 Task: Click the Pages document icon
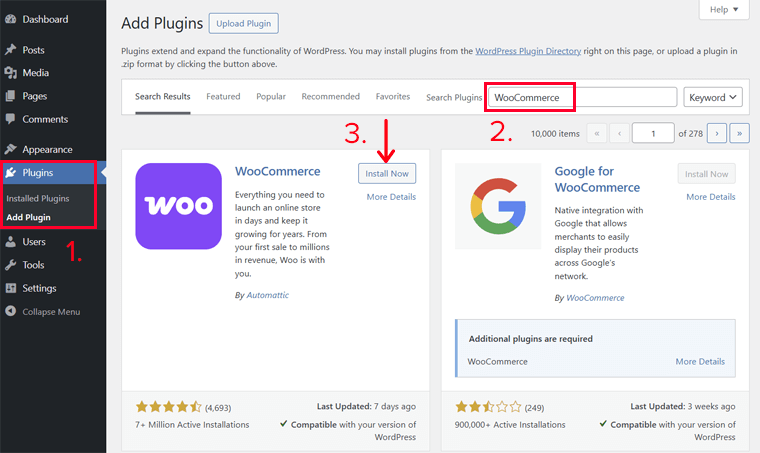pos(11,96)
